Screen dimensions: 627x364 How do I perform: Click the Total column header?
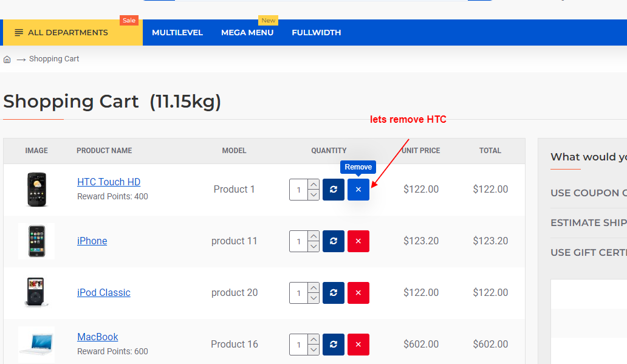[x=490, y=151]
